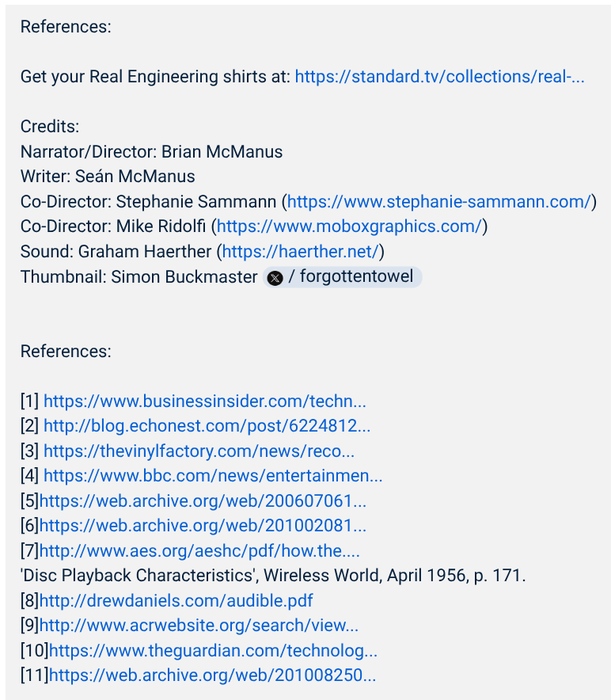
Task: Visit the moboxgraphics.com link
Action: point(349,226)
